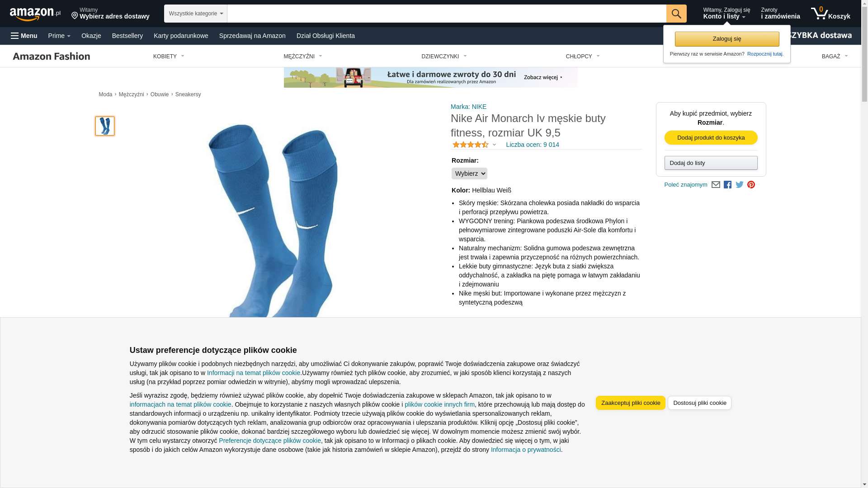Select the blue socks product thumbnail
The image size is (868, 488).
[x=105, y=126]
